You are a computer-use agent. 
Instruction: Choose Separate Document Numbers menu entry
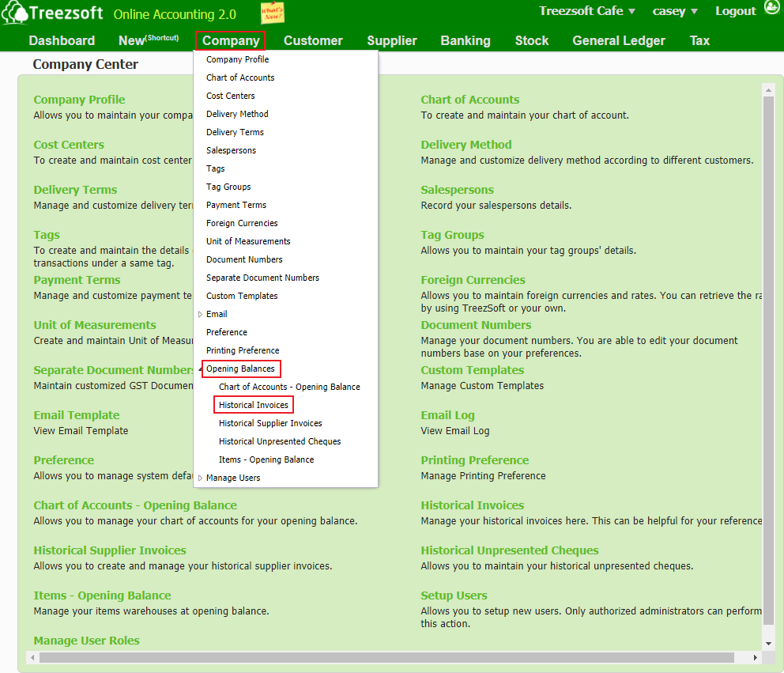(262, 278)
